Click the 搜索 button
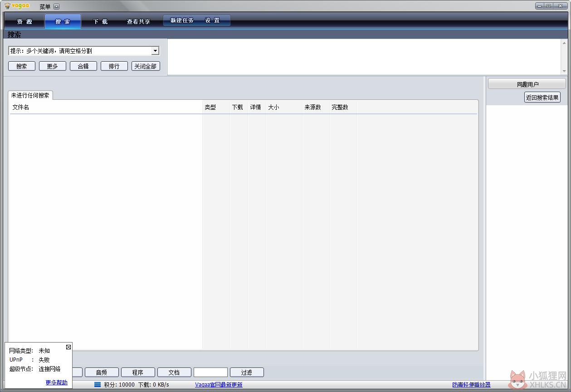This screenshot has width=571, height=392. click(22, 66)
